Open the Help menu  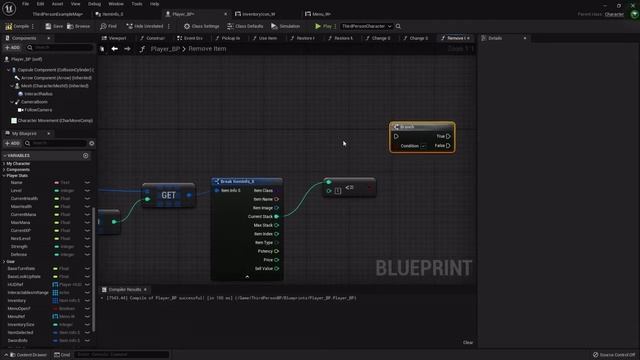pyautogui.click(x=154, y=4)
